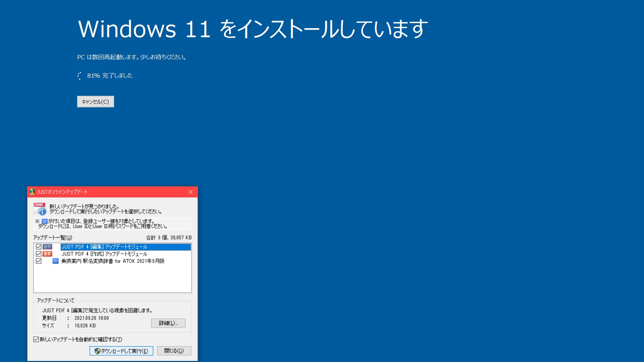The image size is (644, 362).
Task: Click the update description text about [編集]
Action: [97, 310]
